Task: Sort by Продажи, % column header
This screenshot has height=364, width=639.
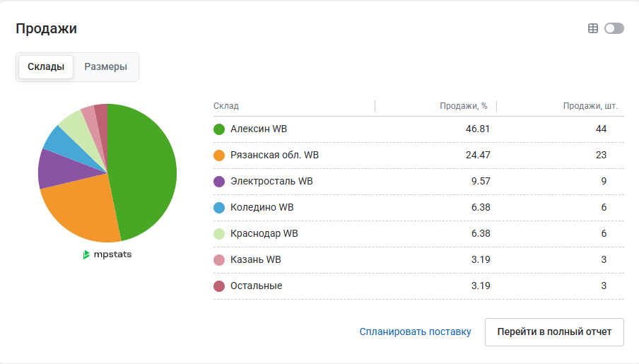Action: click(464, 106)
